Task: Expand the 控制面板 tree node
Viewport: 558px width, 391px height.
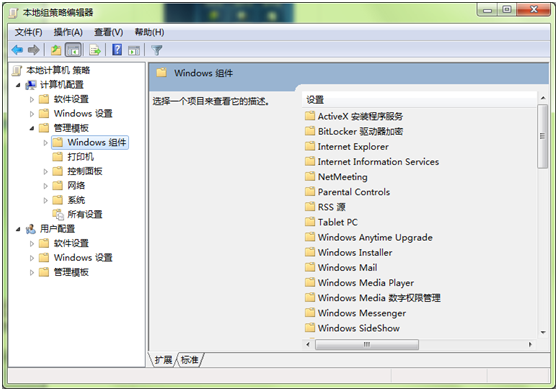Action: [x=45, y=171]
